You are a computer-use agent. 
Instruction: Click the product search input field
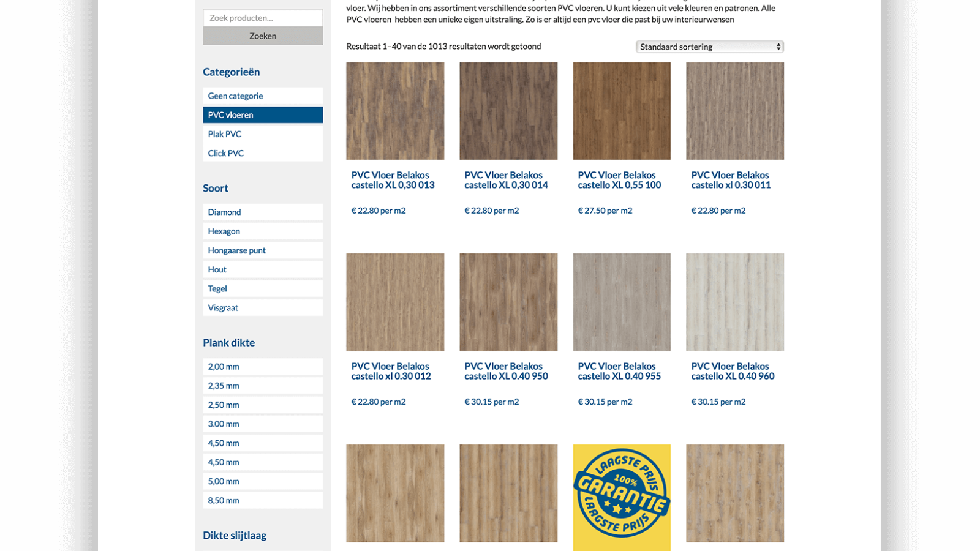(263, 18)
